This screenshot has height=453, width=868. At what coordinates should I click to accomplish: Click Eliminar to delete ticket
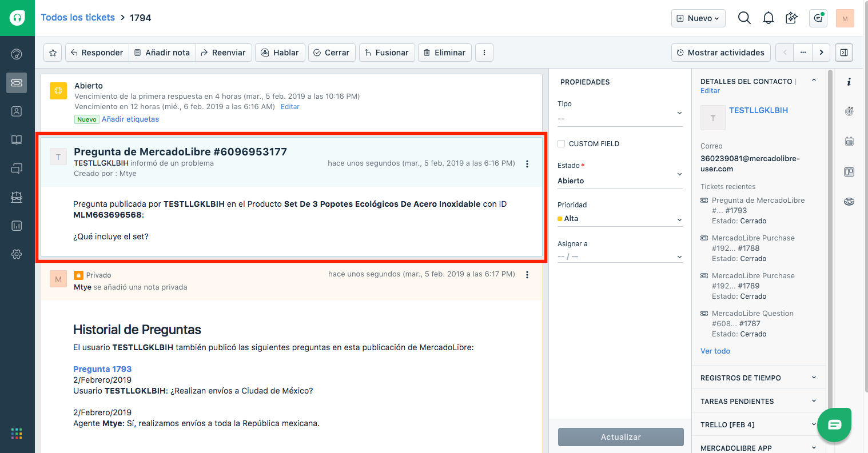[x=445, y=53]
